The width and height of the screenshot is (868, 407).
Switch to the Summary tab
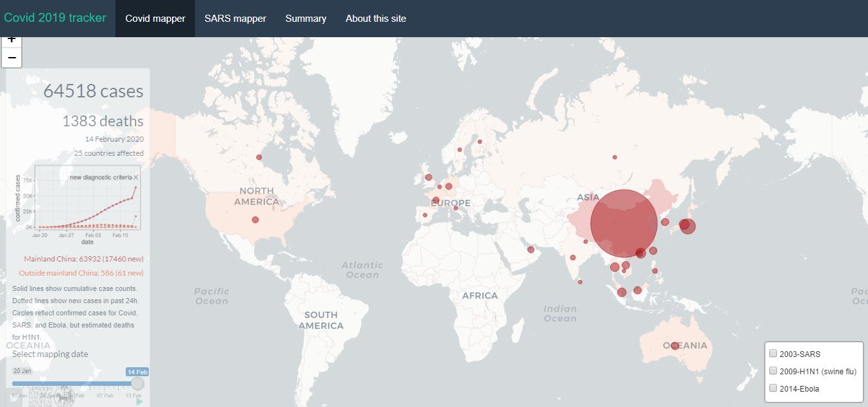point(305,19)
